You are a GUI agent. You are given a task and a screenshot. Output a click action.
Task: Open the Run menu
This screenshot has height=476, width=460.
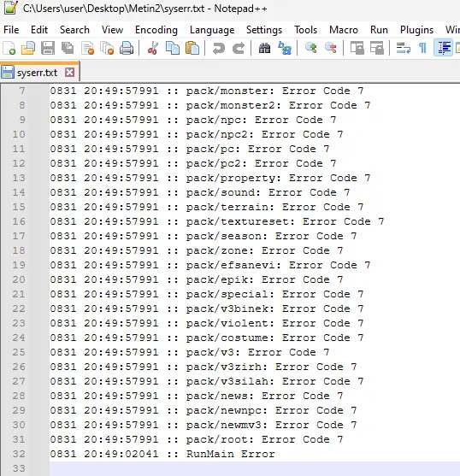pos(379,30)
